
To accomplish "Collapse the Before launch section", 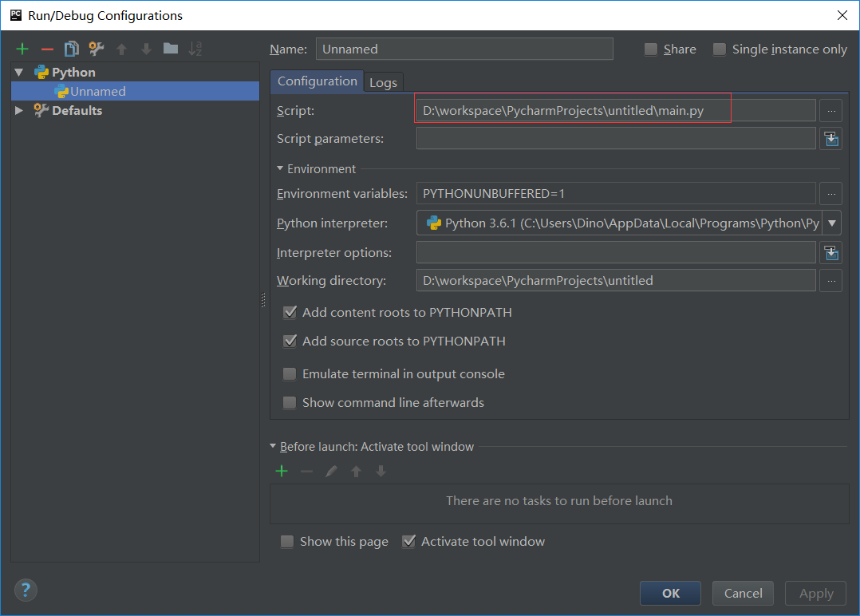I will pyautogui.click(x=273, y=447).
